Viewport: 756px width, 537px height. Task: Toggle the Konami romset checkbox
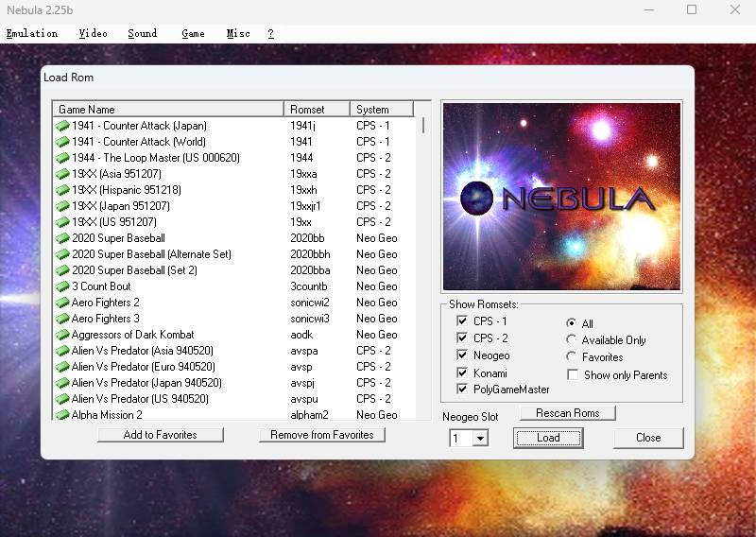pyautogui.click(x=462, y=372)
